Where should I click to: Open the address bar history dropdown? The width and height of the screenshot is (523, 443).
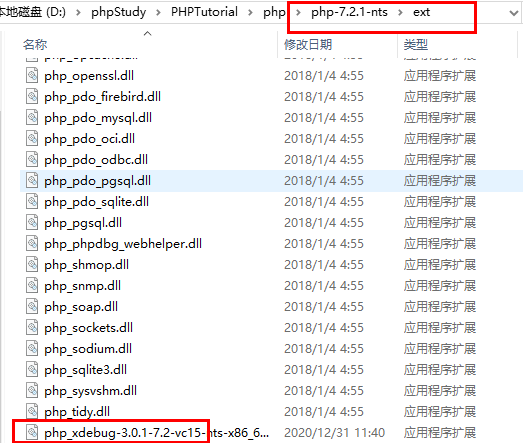(514, 13)
